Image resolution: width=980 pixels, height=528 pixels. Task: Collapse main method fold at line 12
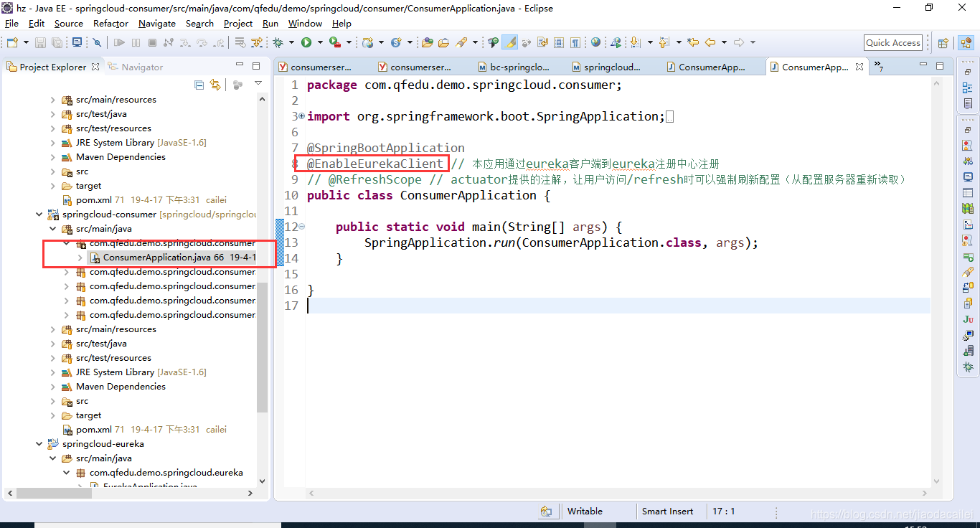[x=301, y=226]
